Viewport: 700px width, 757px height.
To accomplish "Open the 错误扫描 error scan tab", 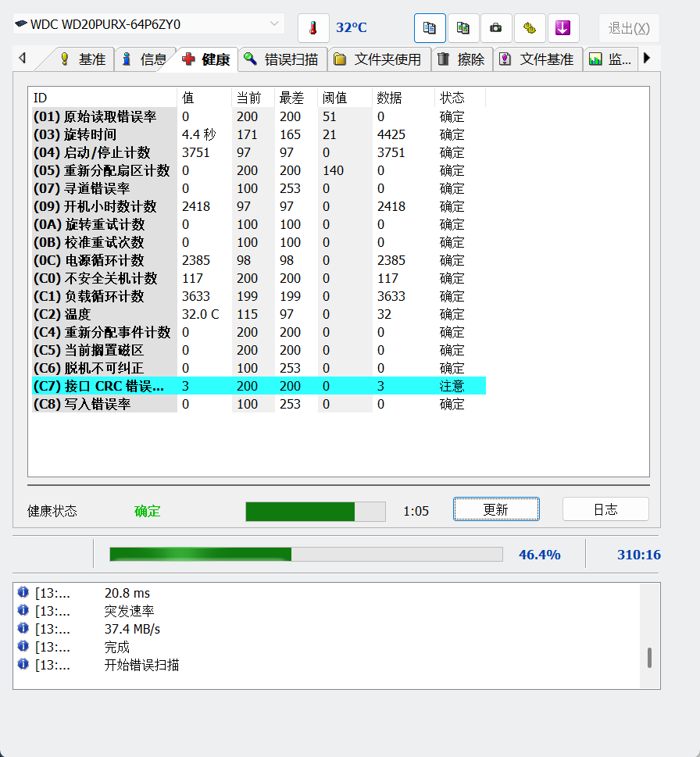I will pos(281,59).
